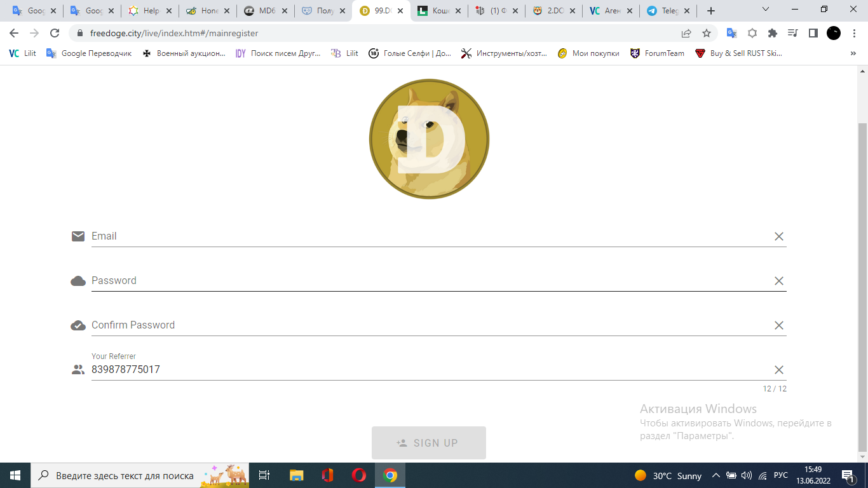
Task: Open the battery status icon
Action: tap(731, 475)
